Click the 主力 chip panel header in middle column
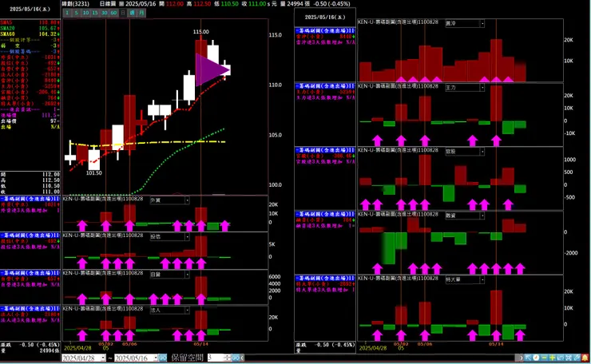The height and width of the screenshot is (364, 591). [x=324, y=86]
